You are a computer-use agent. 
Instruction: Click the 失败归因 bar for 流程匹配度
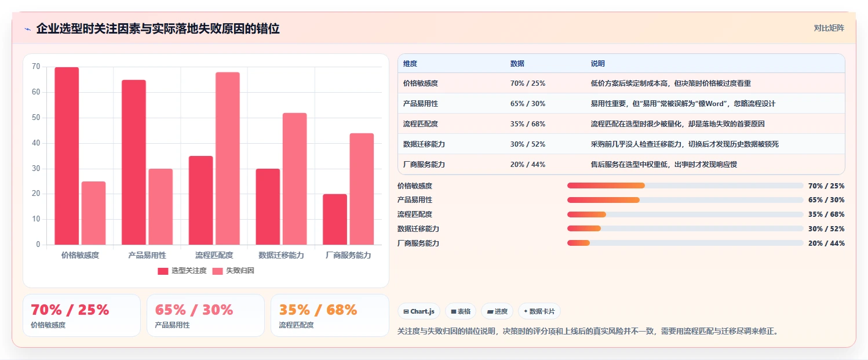[x=227, y=158]
